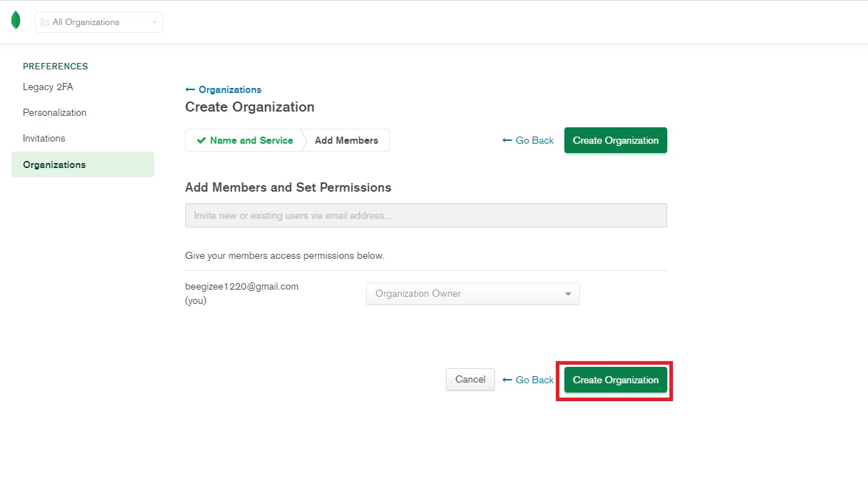This screenshot has height=487, width=868.
Task: Click the Organizations breadcrumb link text
Action: tap(229, 90)
